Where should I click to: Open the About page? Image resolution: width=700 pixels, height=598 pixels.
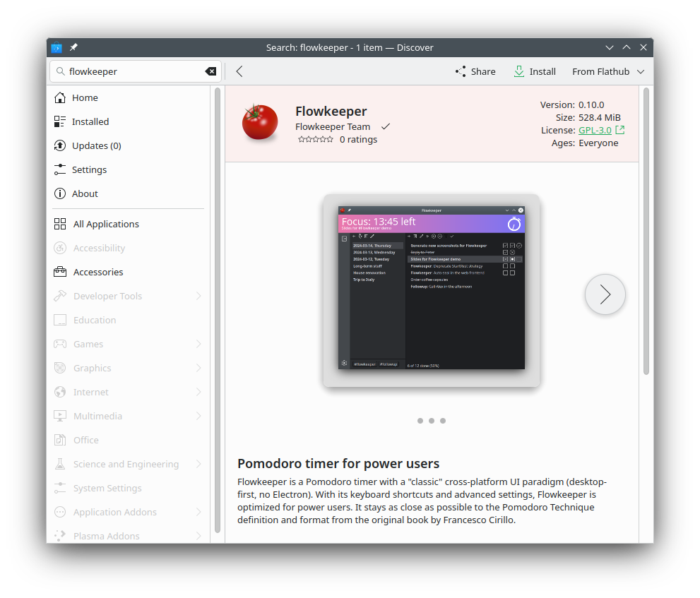[129, 193]
